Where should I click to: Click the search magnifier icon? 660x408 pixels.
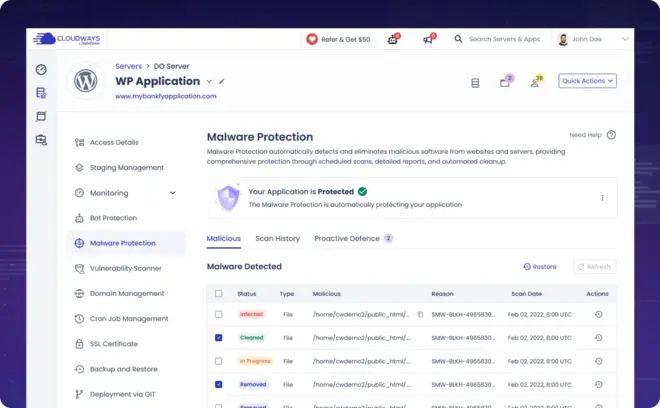pos(458,39)
